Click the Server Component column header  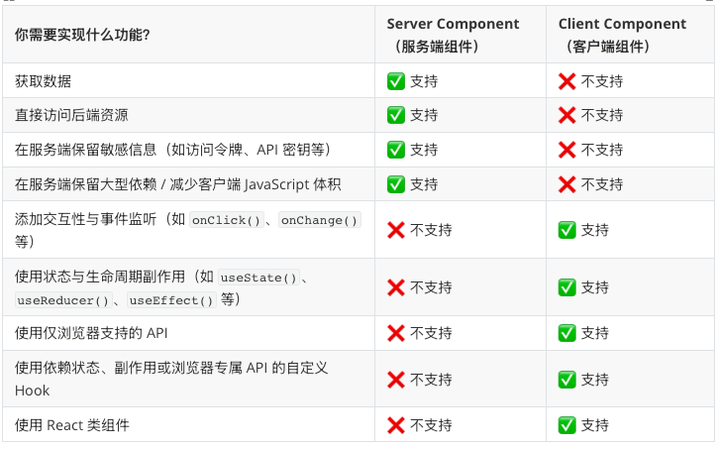pyautogui.click(x=453, y=34)
